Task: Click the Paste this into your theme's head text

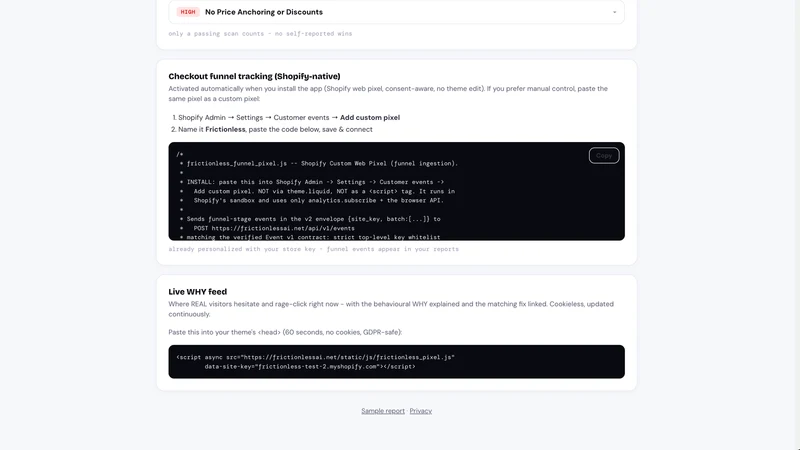Action: 285,332
